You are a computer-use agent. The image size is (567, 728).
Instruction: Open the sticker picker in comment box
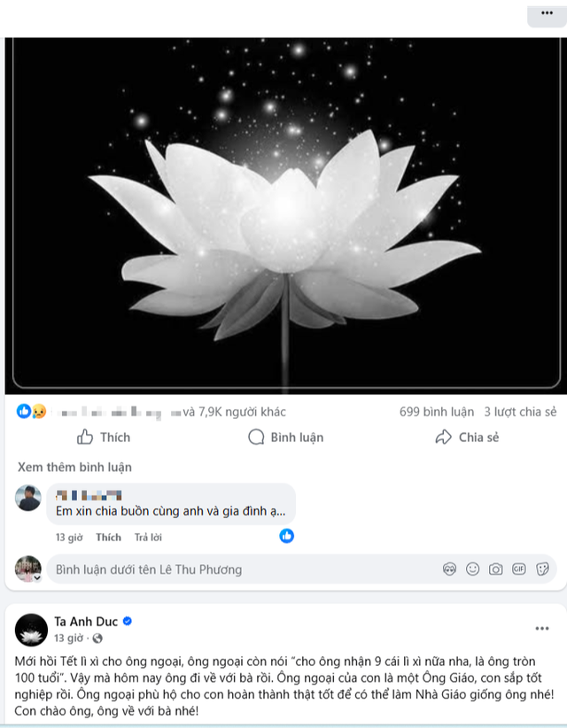click(x=542, y=569)
